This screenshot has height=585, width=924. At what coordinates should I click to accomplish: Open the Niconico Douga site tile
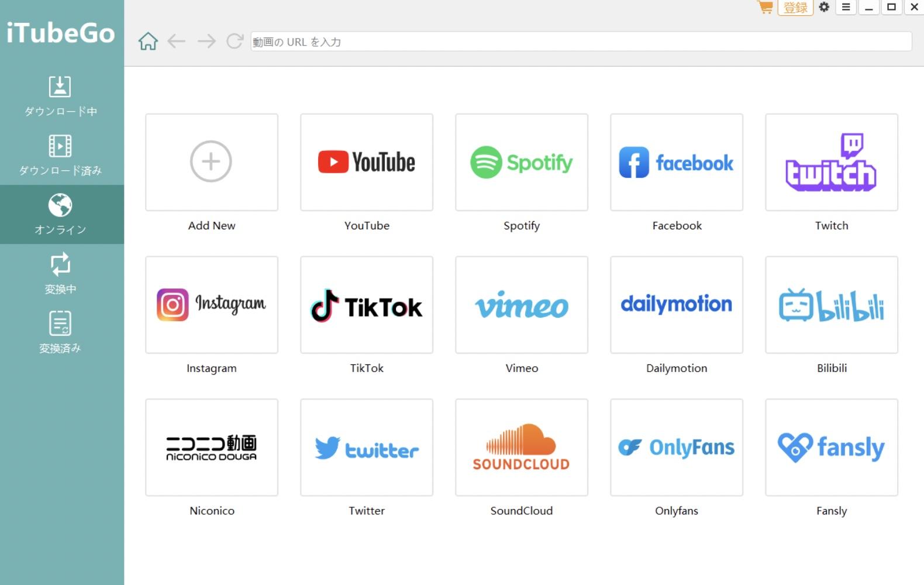pos(212,448)
